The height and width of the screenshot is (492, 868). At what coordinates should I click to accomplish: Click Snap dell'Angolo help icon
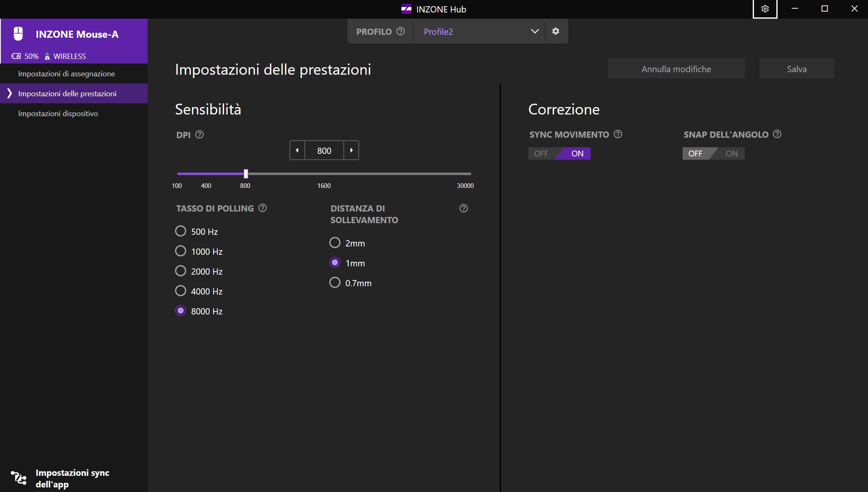(778, 134)
